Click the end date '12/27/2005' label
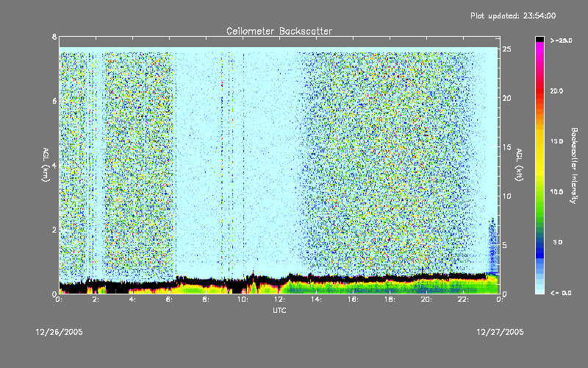 (x=500, y=332)
